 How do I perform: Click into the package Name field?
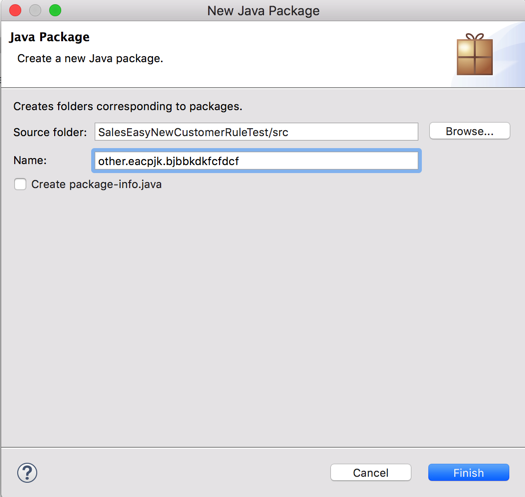(256, 161)
